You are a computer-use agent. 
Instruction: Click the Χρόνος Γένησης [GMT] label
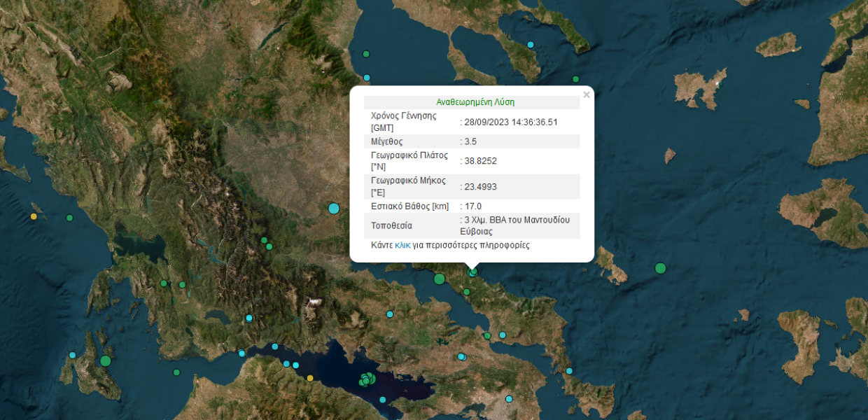404,122
